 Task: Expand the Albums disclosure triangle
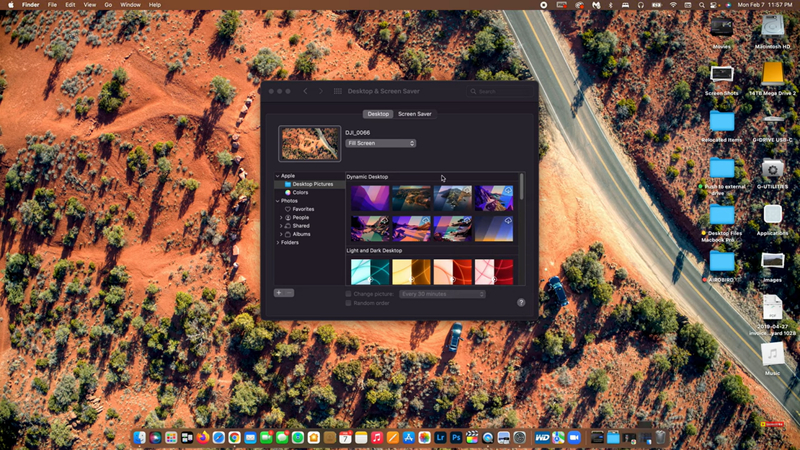point(281,234)
